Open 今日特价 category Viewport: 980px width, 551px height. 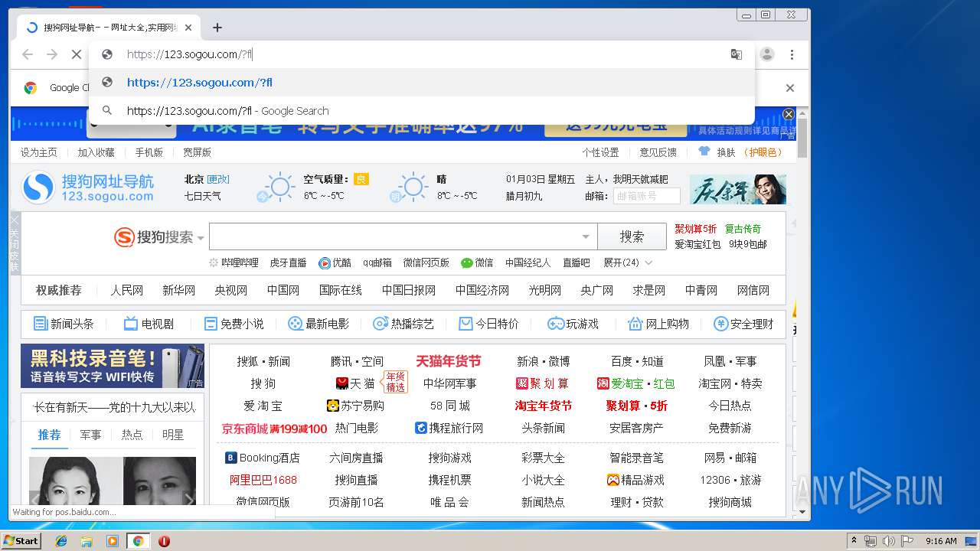[488, 324]
